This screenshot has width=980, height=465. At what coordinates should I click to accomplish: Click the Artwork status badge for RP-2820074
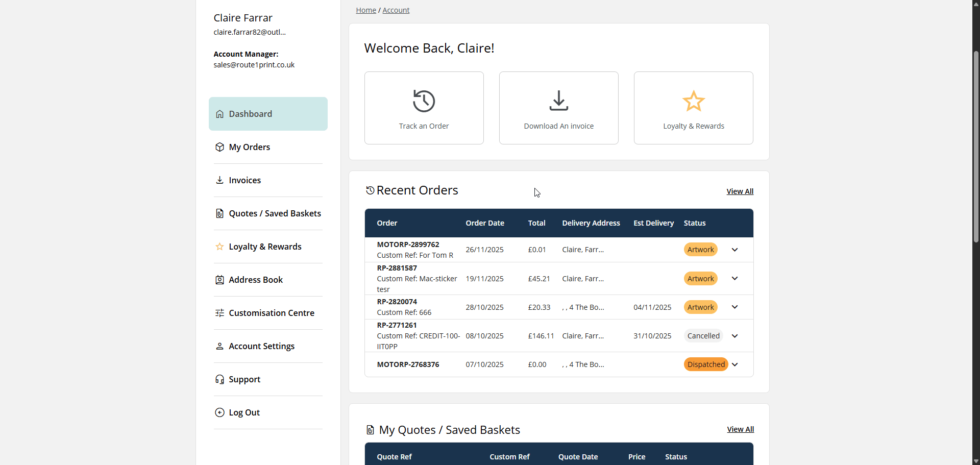(x=700, y=307)
